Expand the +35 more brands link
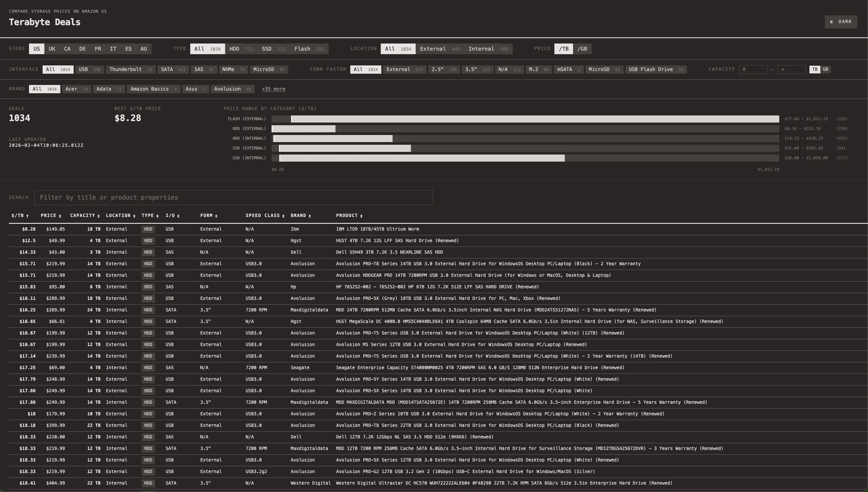868x492 pixels. pos(273,89)
